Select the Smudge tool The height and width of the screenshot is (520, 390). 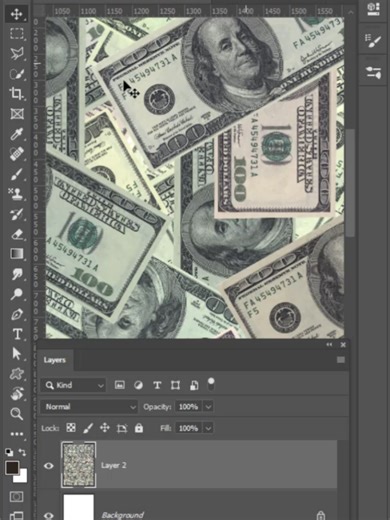tap(16, 274)
